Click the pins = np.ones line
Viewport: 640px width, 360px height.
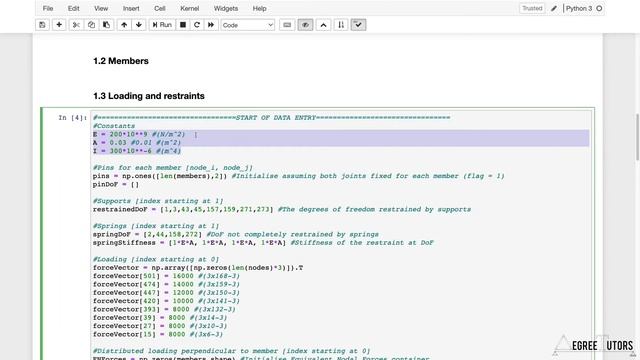[298, 176]
